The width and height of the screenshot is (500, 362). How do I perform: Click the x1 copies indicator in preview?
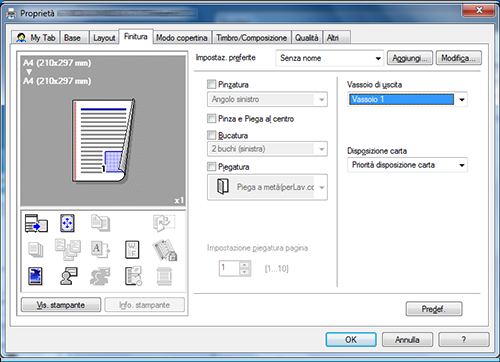179,200
